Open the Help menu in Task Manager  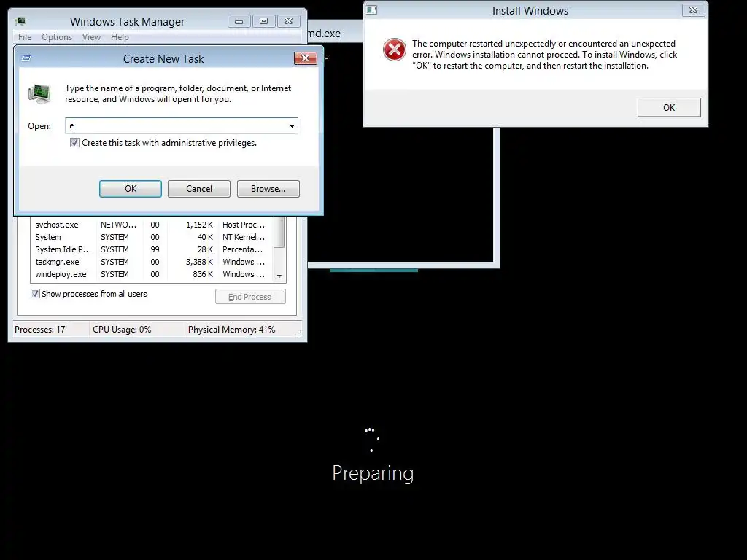tap(120, 37)
